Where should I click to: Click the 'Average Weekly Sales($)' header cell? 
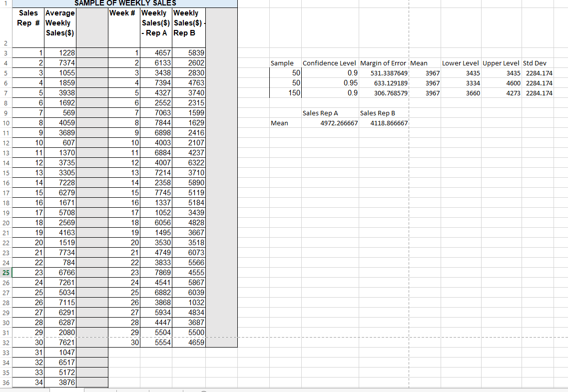pyautogui.click(x=60, y=28)
